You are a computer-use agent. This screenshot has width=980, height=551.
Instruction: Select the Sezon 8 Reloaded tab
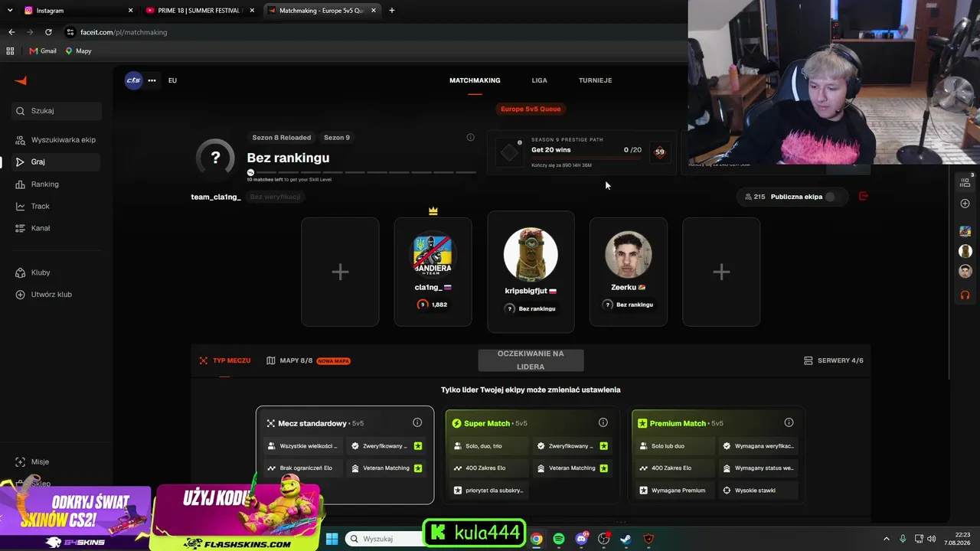click(282, 138)
